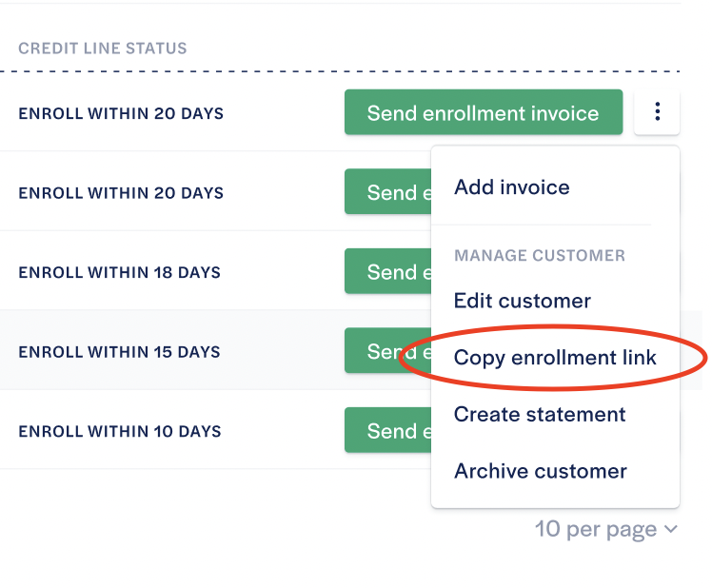This screenshot has width=712, height=588.
Task: Click Copy enrollment link menu item
Action: pyautogui.click(x=555, y=358)
